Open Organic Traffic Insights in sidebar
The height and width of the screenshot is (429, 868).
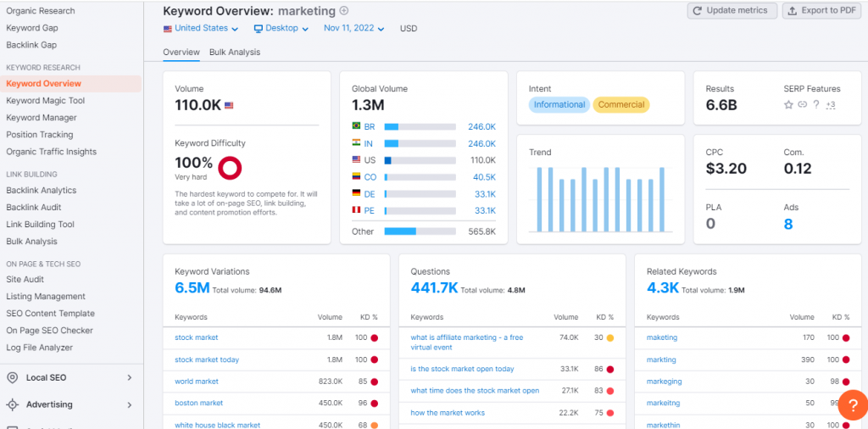coord(51,152)
